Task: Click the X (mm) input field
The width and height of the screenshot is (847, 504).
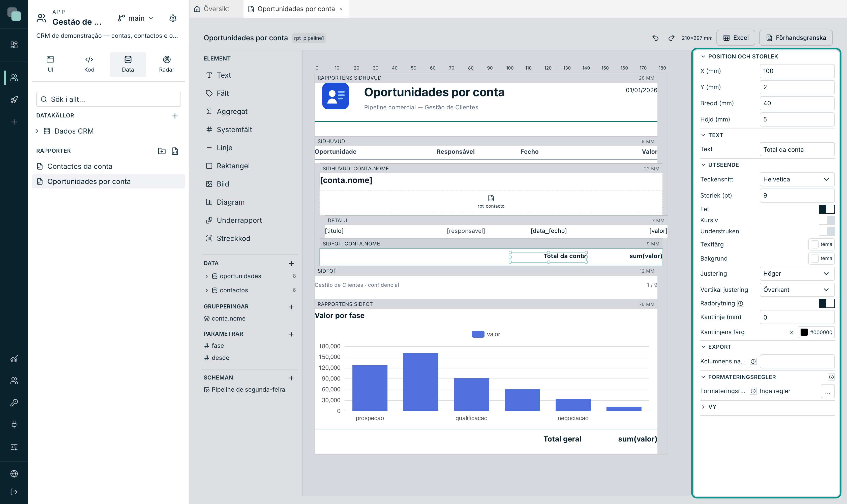Action: click(797, 71)
